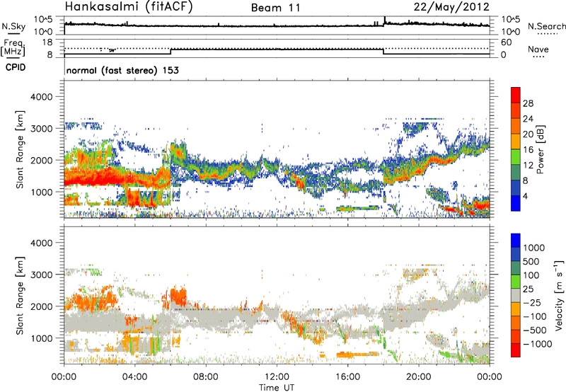Image resolution: width=566 pixels, height=392 pixels.
Task: Click the '16:00' time tick label
Action: [x=347, y=377]
